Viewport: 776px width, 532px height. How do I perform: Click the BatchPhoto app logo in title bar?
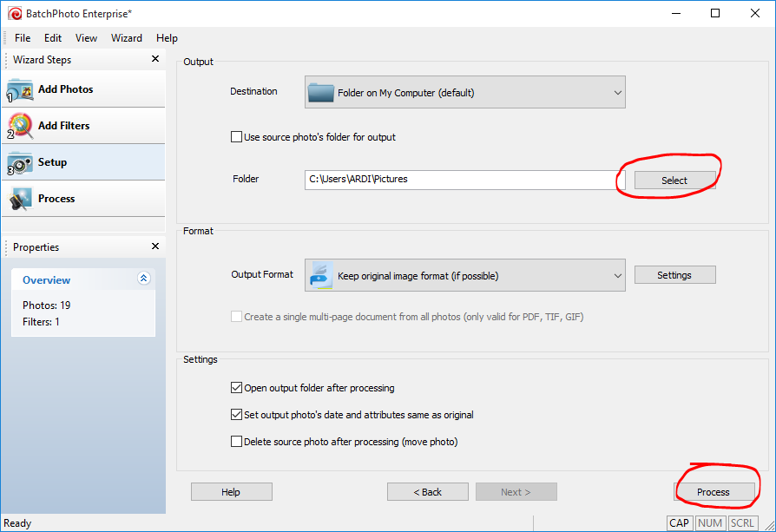[15, 13]
